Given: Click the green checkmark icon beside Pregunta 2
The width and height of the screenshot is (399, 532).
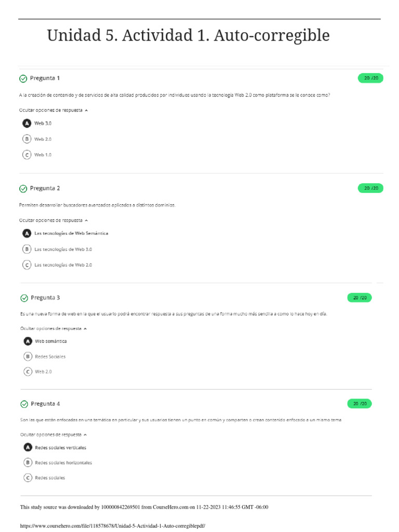Looking at the screenshot, I should coord(23,189).
